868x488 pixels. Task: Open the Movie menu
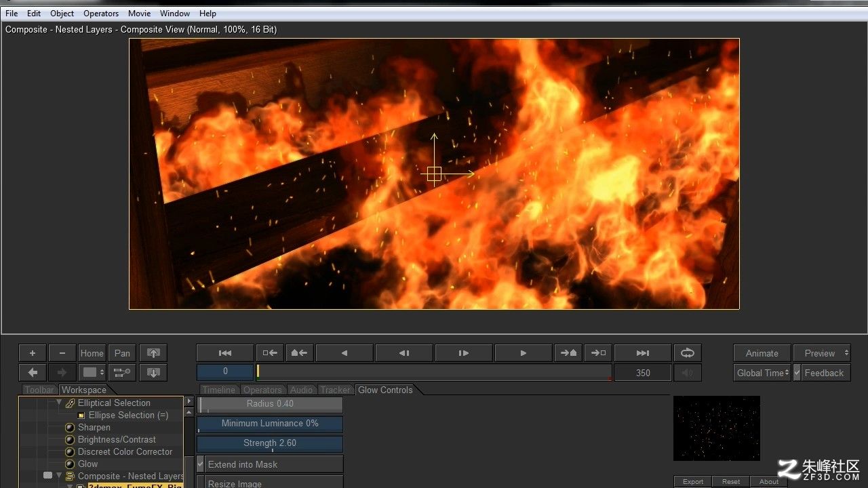click(x=140, y=13)
